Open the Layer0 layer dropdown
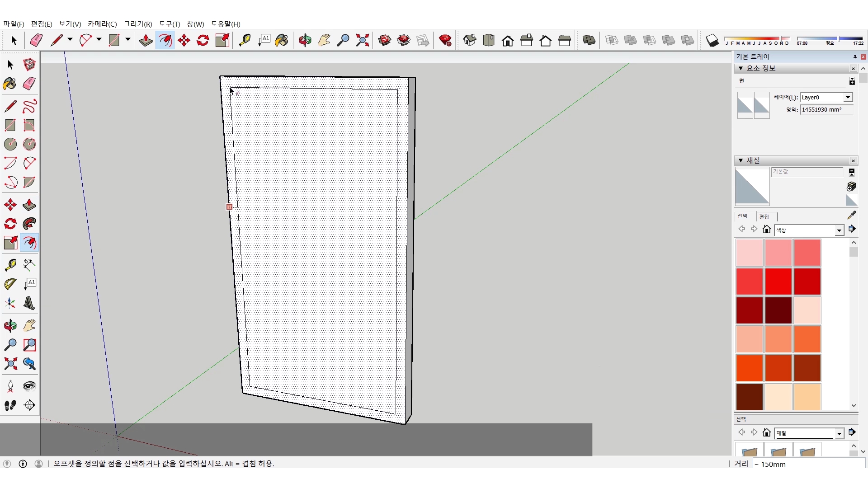This screenshot has height=488, width=868. pos(848,97)
